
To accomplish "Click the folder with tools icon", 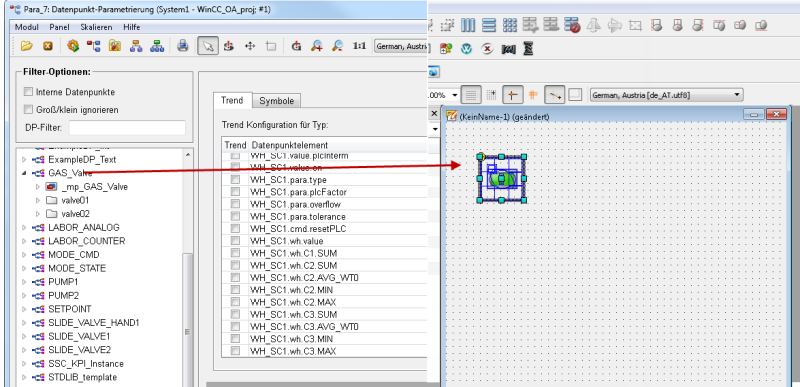I will point(114,46).
